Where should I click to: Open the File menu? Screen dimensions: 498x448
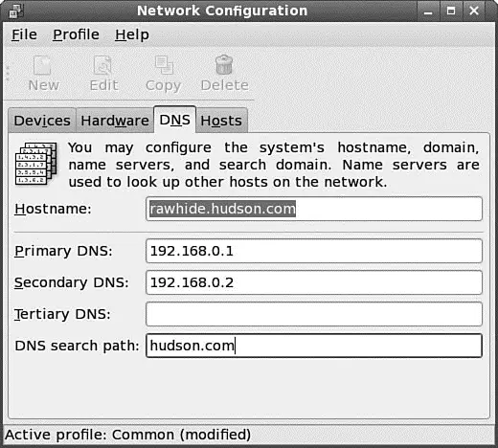coord(24,34)
